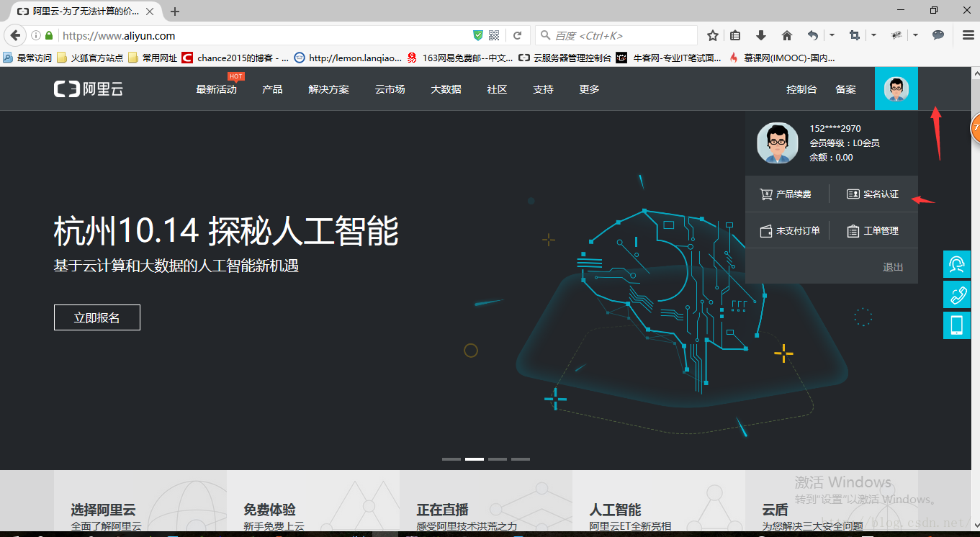Open the 常用网址 bookmark folder

click(x=153, y=58)
